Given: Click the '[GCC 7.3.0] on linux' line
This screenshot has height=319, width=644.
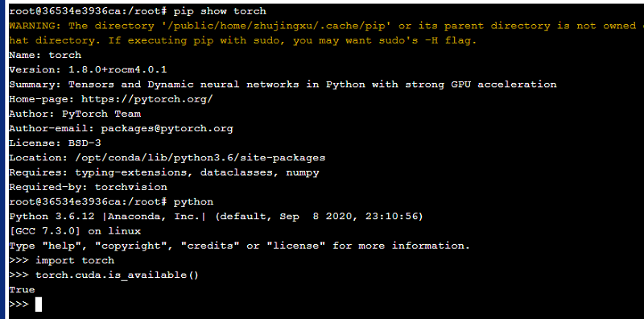Looking at the screenshot, I should pos(75,231).
